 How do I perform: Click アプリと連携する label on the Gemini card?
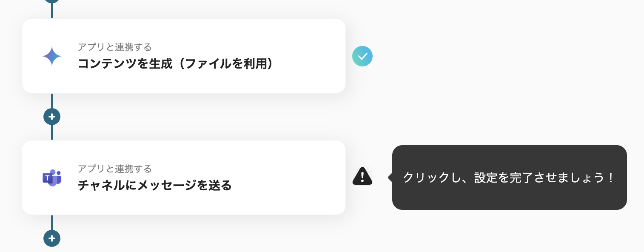[114, 47]
